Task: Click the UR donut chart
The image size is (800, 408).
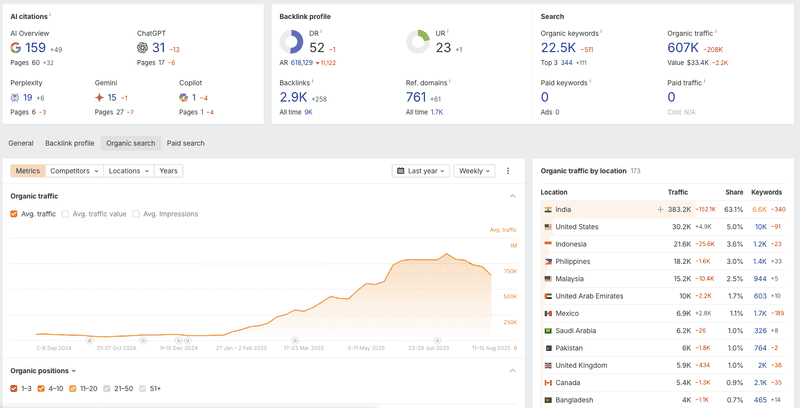Action: 418,42
